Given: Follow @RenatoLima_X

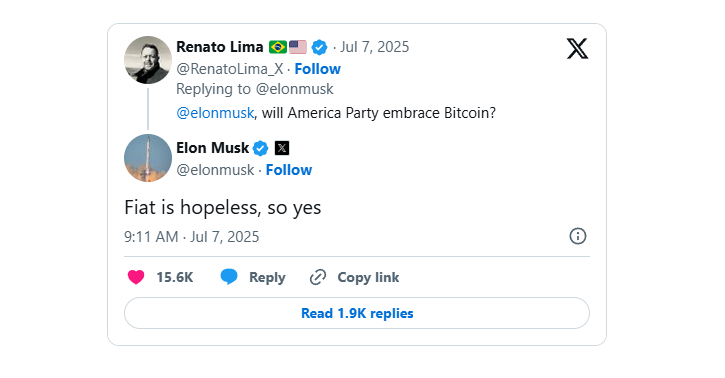Looking at the screenshot, I should pos(318,69).
